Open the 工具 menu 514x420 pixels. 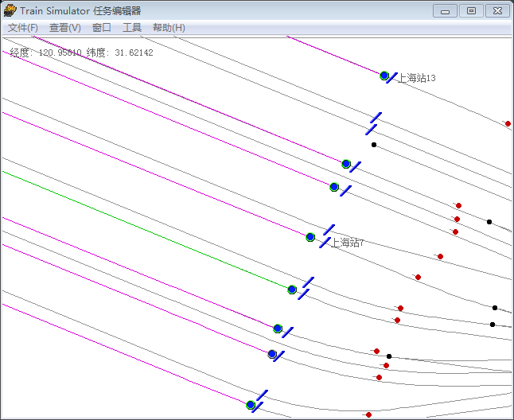[132, 28]
